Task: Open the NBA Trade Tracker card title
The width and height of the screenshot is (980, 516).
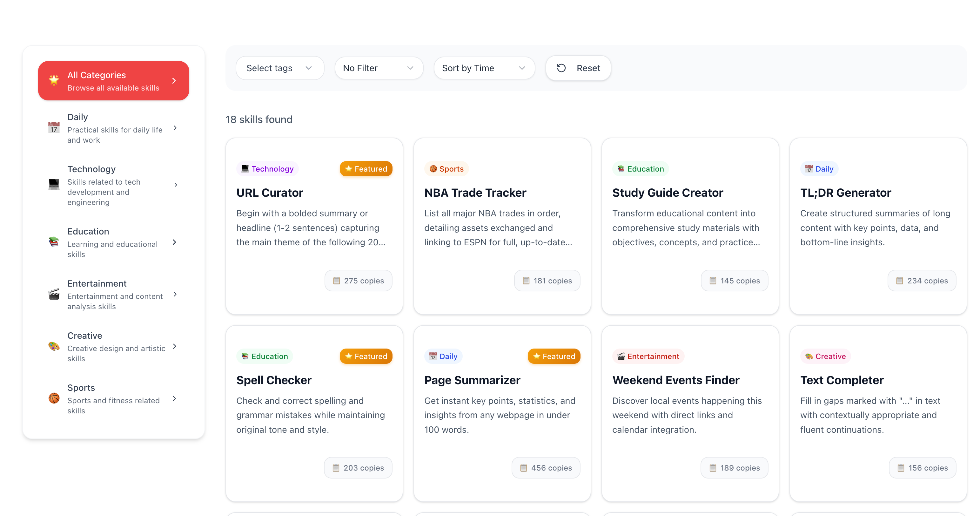Action: (475, 193)
